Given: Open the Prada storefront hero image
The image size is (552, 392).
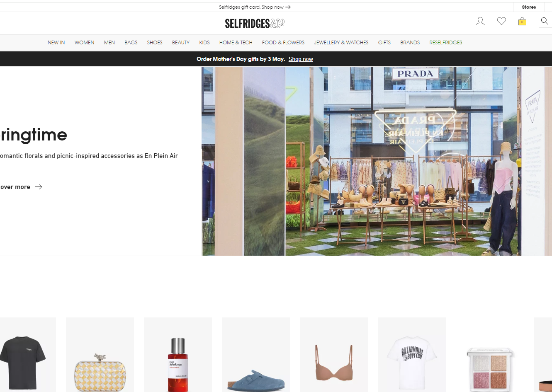Looking at the screenshot, I should 377,161.
